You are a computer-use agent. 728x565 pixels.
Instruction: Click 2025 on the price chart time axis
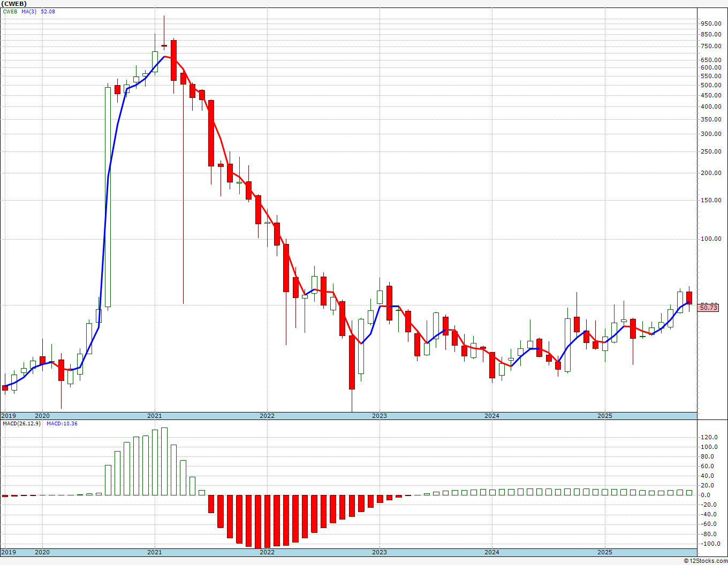pyautogui.click(x=604, y=416)
